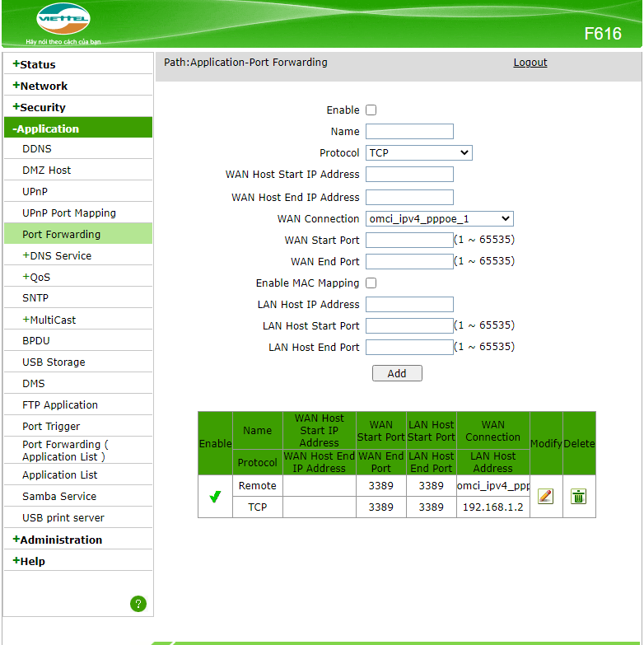The image size is (644, 645).
Task: Click the 'TCP' protocol cell in the table
Action: click(258, 507)
